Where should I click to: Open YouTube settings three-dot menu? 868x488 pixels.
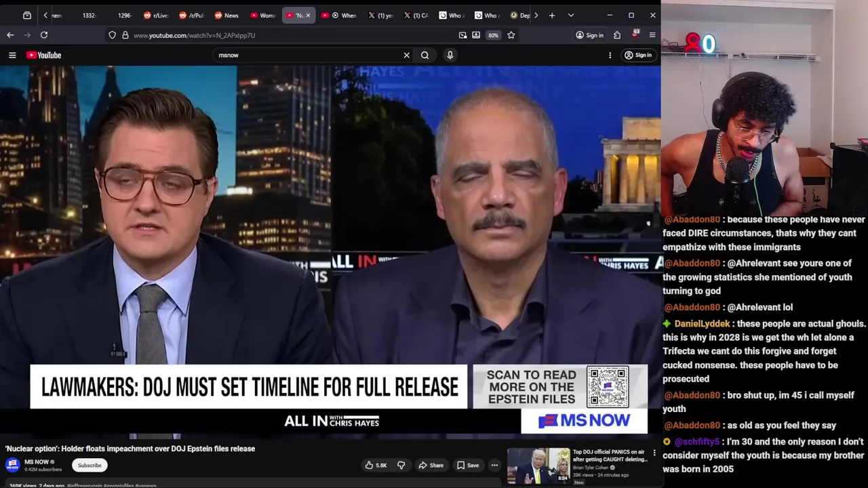click(610, 55)
